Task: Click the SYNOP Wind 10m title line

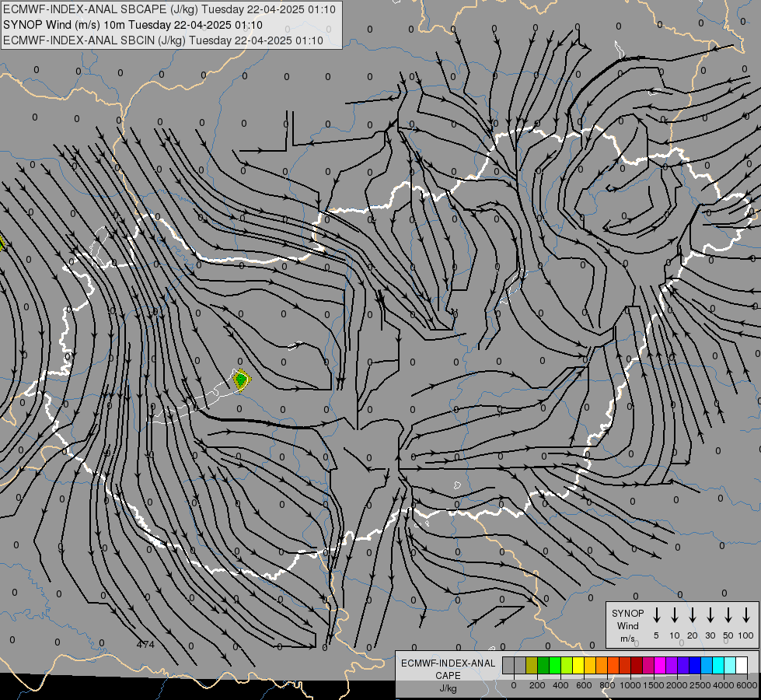Action: tap(133, 25)
